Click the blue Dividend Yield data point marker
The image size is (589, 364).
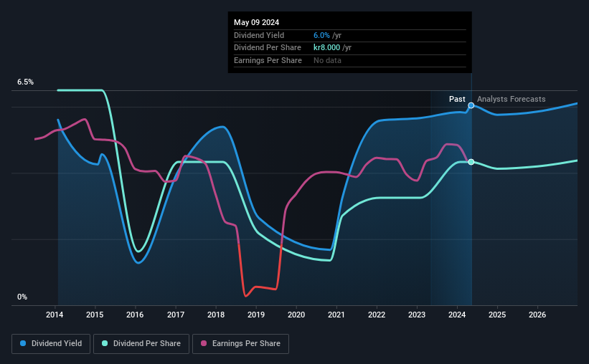point(471,105)
